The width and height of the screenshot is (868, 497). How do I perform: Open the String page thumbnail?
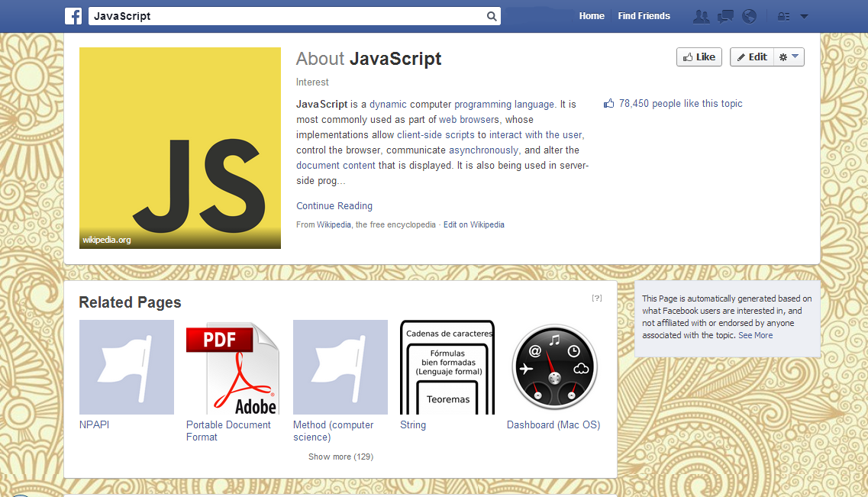tap(447, 367)
